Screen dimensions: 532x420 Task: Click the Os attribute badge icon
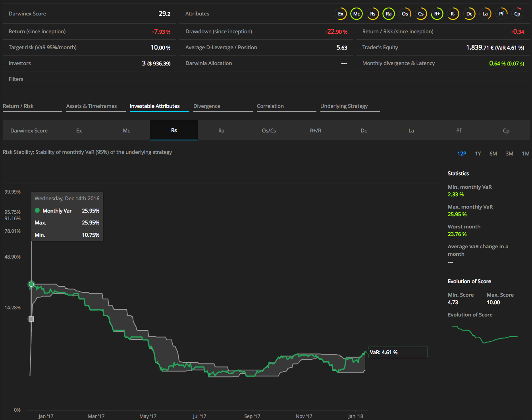(405, 13)
